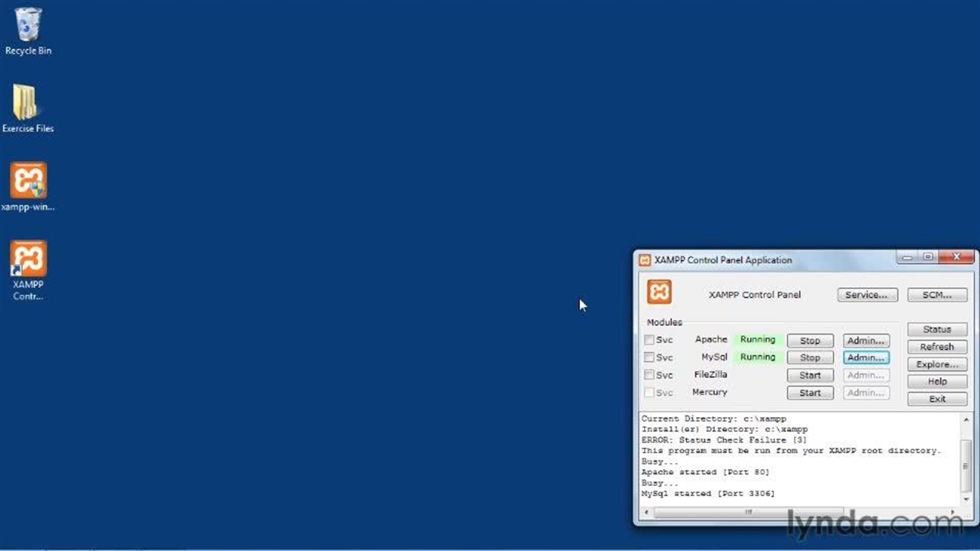Enable the MySql Svc checkbox
The width and height of the screenshot is (980, 551).
pyautogui.click(x=649, y=357)
